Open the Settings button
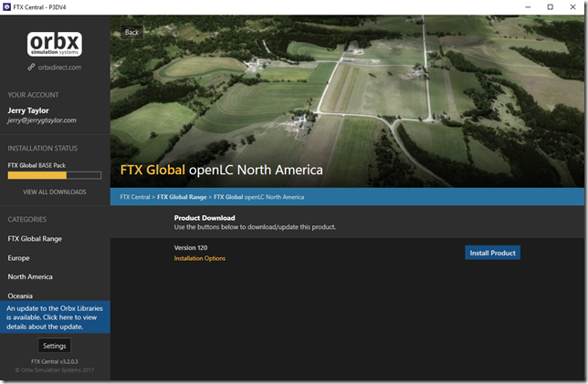Screen dimensions: 588x384 55,346
